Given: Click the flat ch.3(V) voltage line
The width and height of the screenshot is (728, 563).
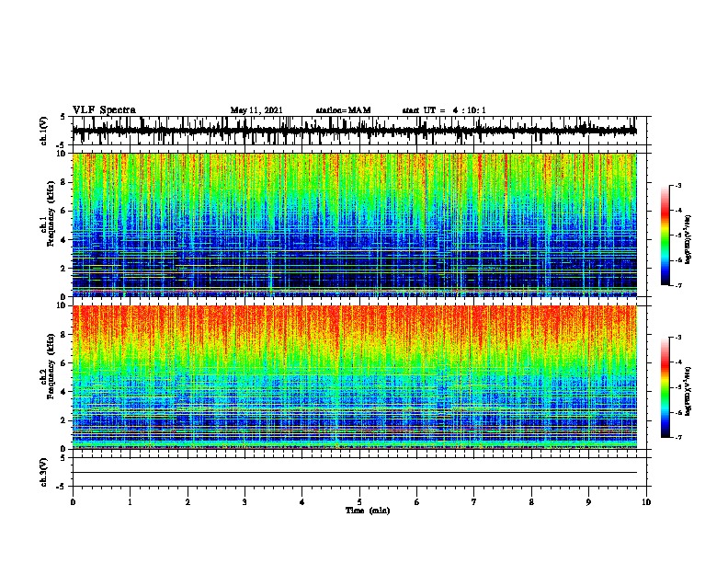Looking at the screenshot, I should [x=355, y=473].
